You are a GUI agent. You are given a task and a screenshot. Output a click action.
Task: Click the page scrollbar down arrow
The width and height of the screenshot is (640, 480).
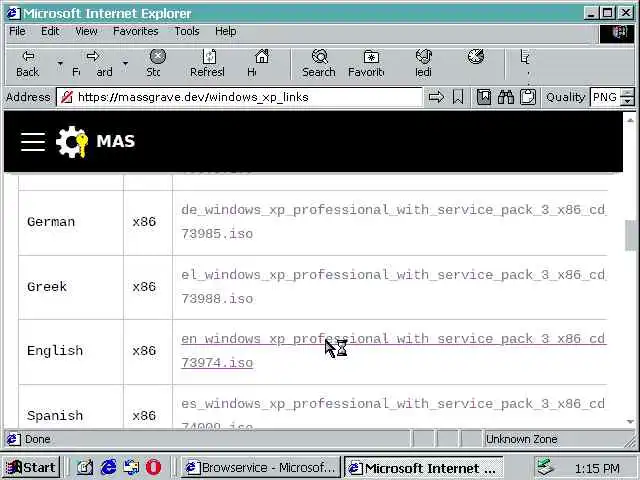[630, 421]
